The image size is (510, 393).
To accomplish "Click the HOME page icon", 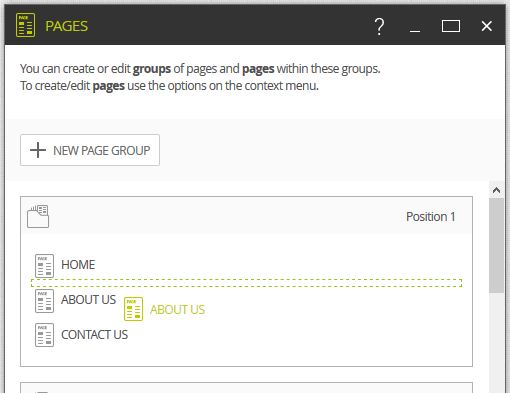I will pos(44,266).
